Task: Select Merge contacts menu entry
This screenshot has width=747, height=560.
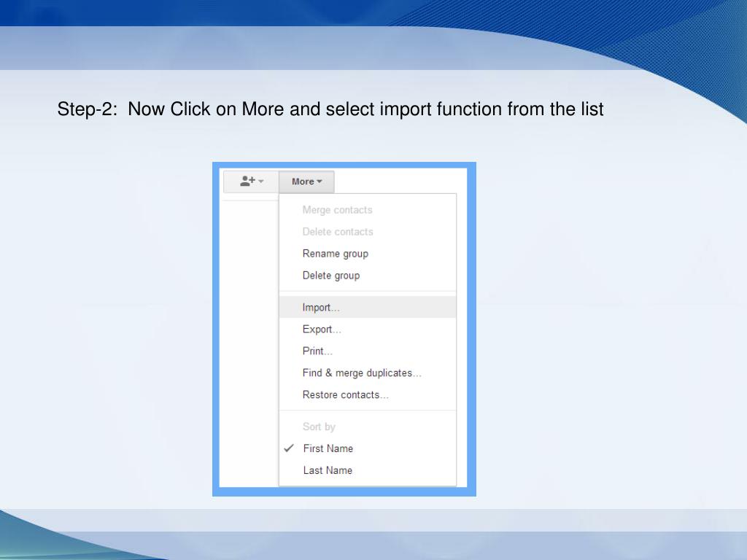Action: 368,210
